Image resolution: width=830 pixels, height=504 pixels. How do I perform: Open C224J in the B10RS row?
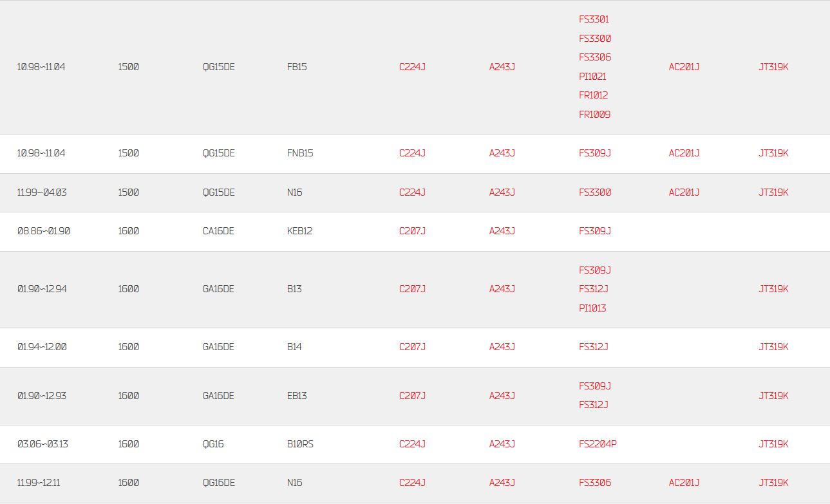tap(412, 444)
